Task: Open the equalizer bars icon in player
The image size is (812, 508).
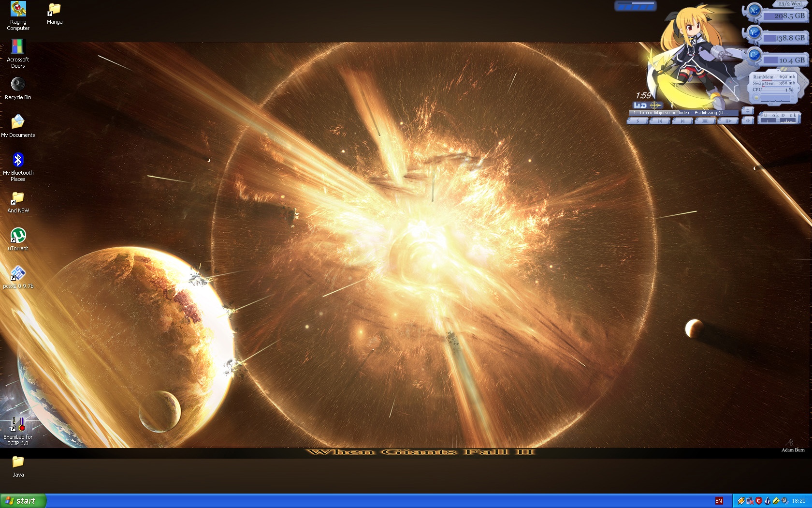Action: pos(640,105)
